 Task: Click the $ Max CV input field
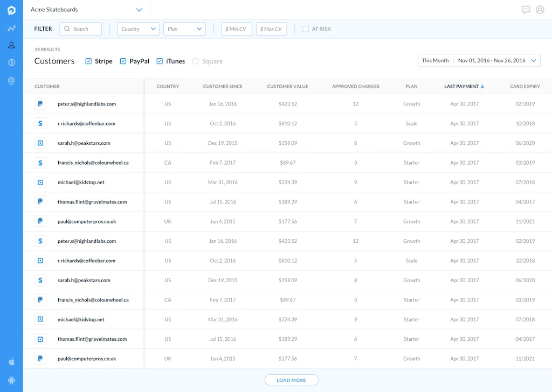tap(272, 29)
